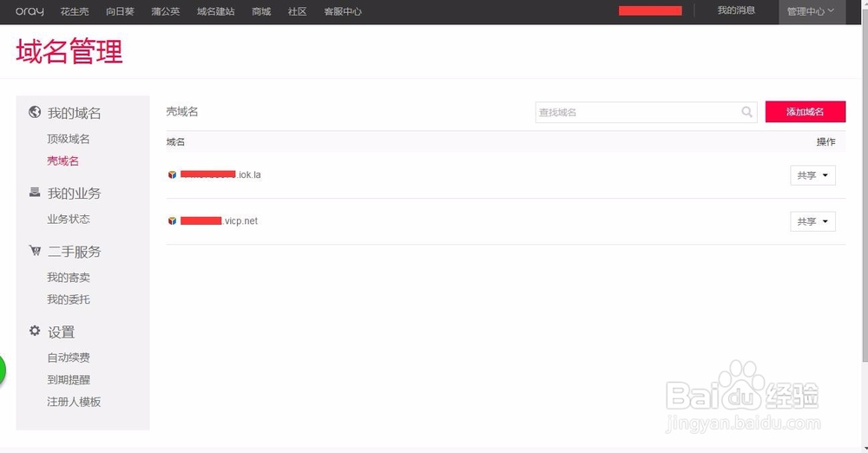The image size is (868, 453).
Task: Open 共享 dropdown for vicp.net domain
Action: click(x=812, y=221)
